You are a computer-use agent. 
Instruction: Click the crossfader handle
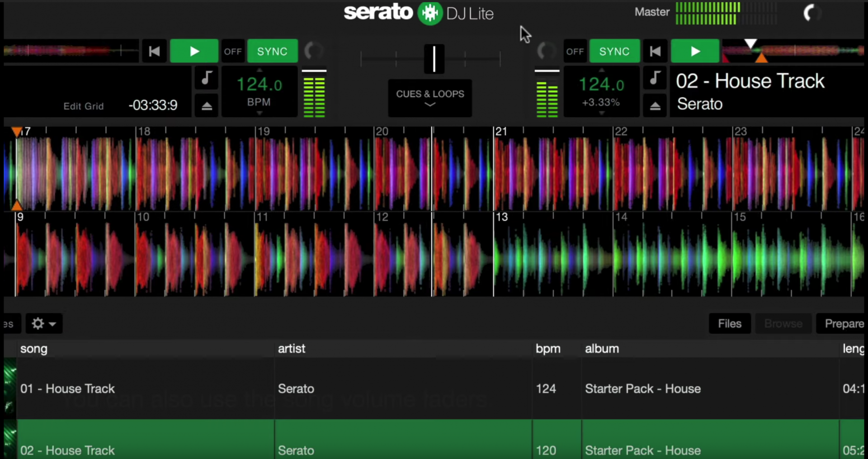[434, 59]
